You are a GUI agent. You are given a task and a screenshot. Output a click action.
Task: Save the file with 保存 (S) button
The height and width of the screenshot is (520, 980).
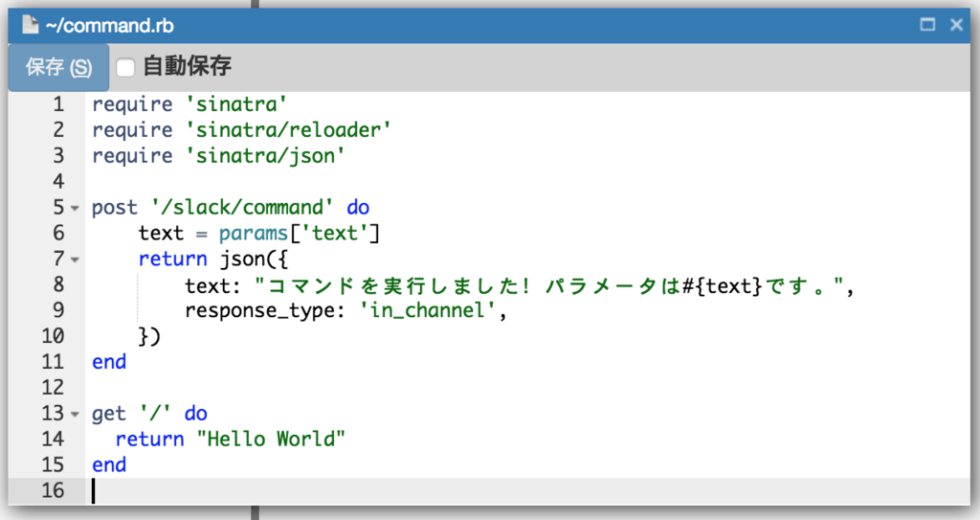tap(58, 67)
